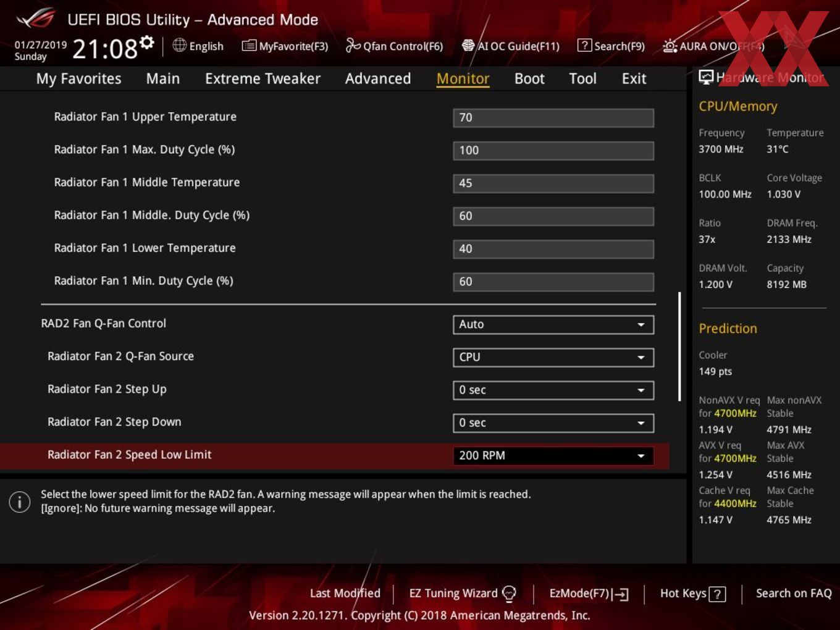Open Radiator Fan 2 Speed Low Limit dropdown
This screenshot has width=840, height=630.
(553, 455)
